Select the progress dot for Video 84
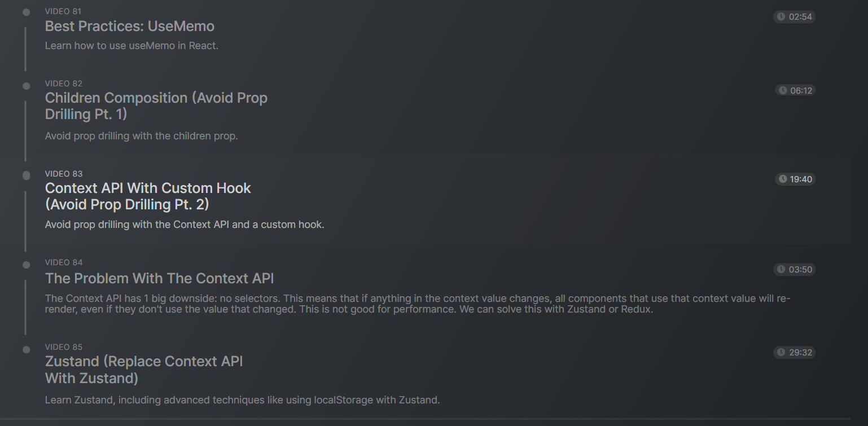This screenshot has width=868, height=426. pyautogui.click(x=26, y=265)
